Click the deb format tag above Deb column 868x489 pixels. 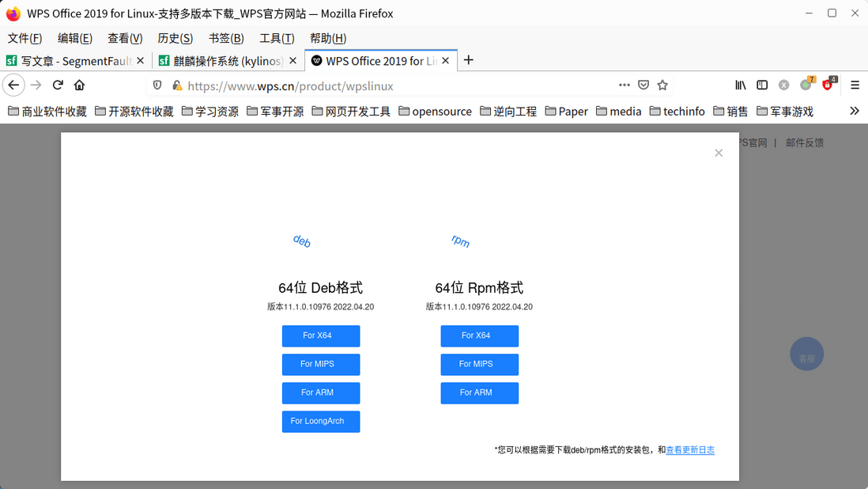click(301, 241)
